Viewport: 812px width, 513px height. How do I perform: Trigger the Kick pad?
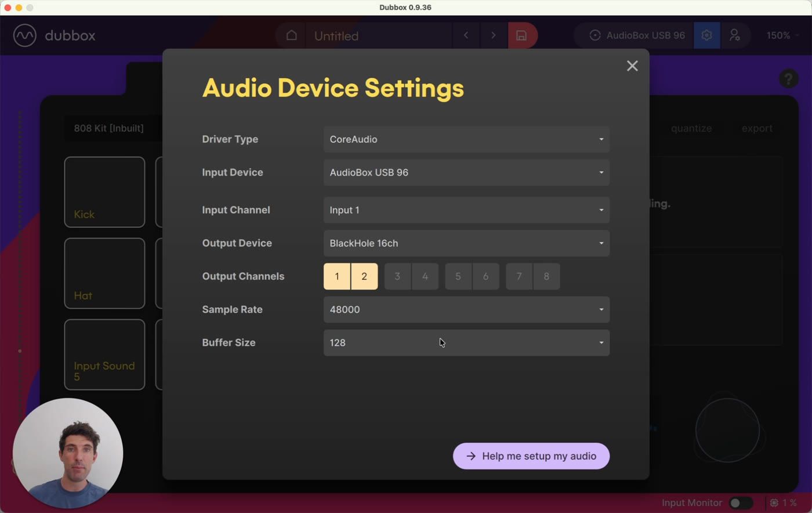pyautogui.click(x=104, y=192)
